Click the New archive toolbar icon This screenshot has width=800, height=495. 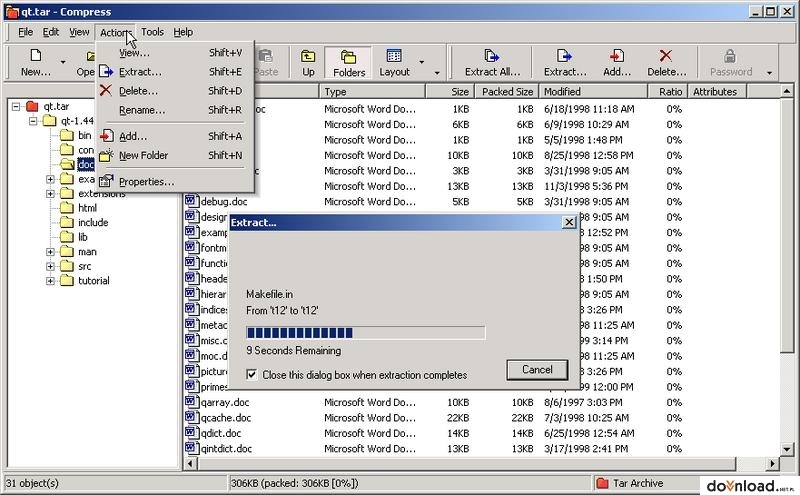[36, 55]
